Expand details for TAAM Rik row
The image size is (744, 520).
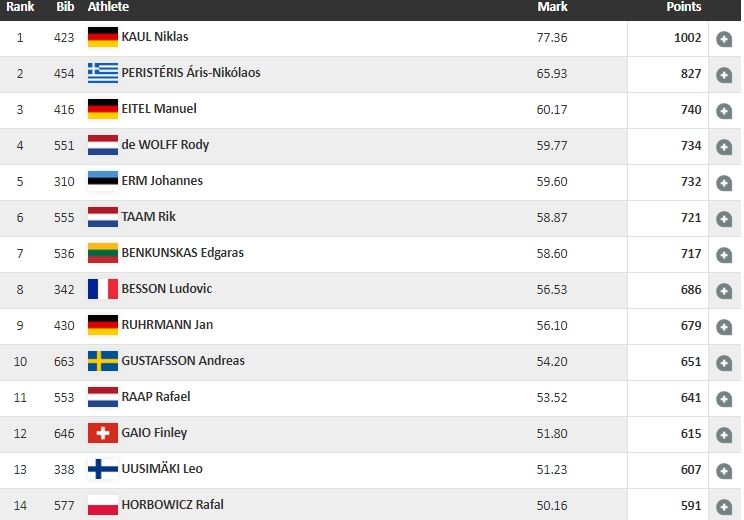[x=724, y=219]
